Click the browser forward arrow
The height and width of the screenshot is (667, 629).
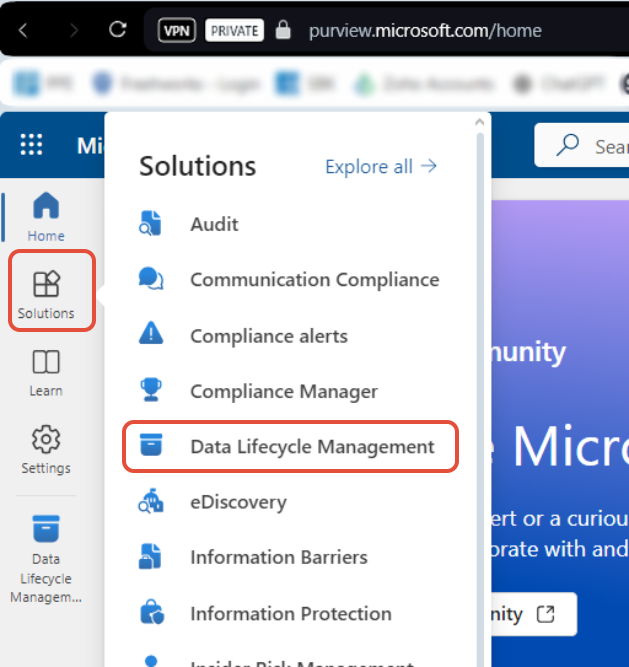click(x=74, y=30)
